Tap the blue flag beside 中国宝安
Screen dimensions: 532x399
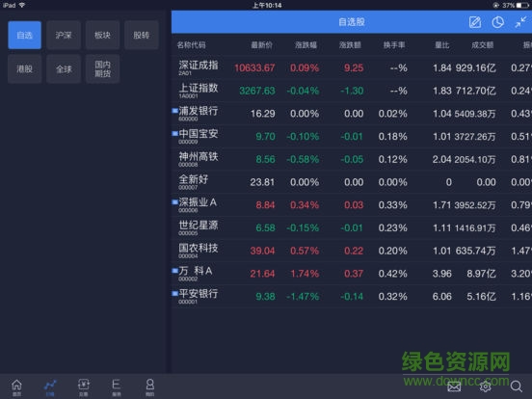point(175,133)
